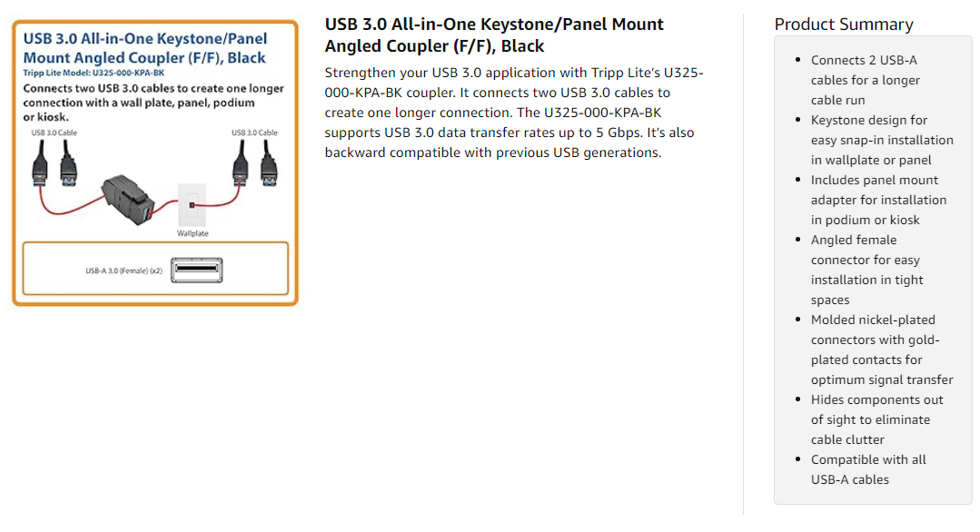Click the "Includes panel mount adapter" bullet

pos(877,200)
